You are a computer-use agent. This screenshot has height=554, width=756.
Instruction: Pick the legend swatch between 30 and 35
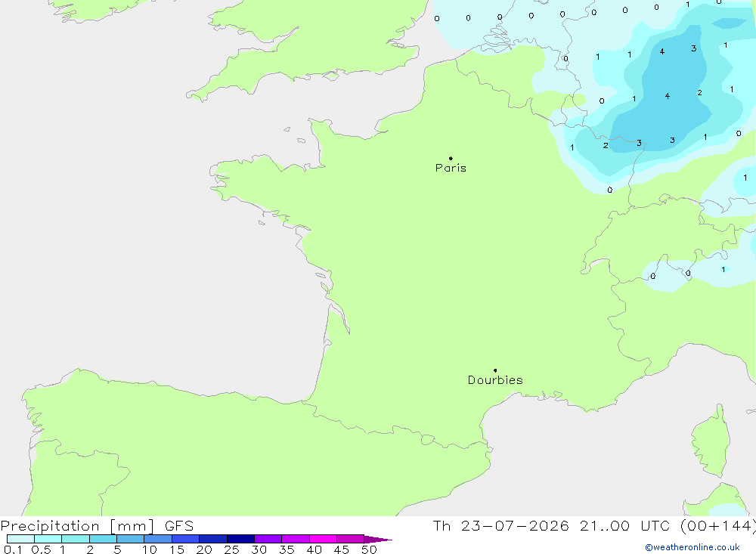[268, 539]
